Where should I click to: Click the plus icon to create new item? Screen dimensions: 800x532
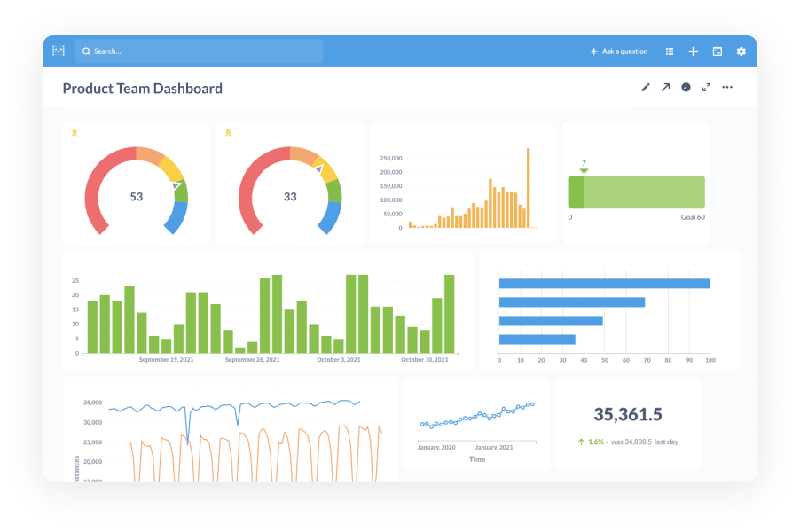(x=694, y=51)
